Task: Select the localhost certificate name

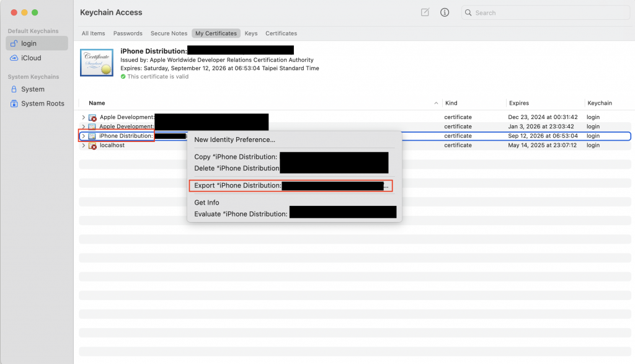Action: [112, 145]
